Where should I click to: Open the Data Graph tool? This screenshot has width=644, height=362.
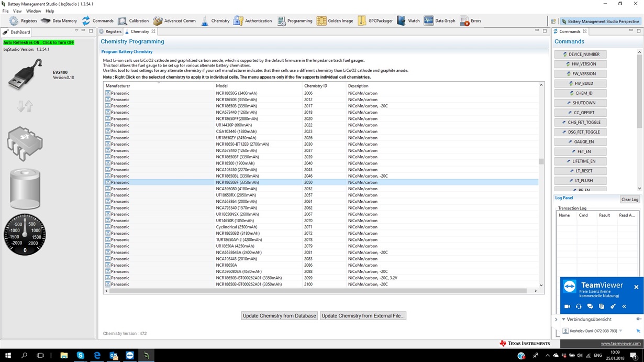pos(440,21)
